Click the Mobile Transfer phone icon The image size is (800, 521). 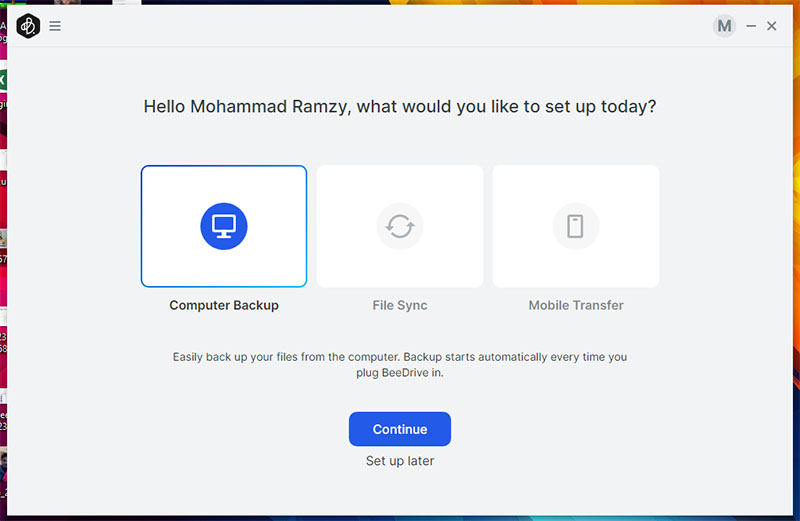576,226
